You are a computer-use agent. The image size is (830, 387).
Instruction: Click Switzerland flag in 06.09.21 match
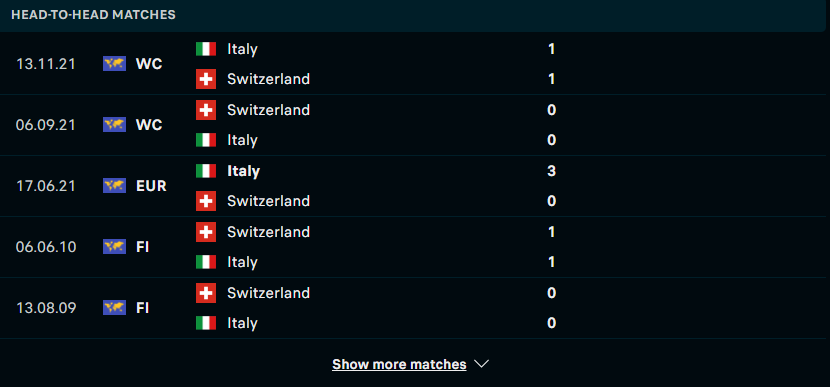pyautogui.click(x=206, y=110)
